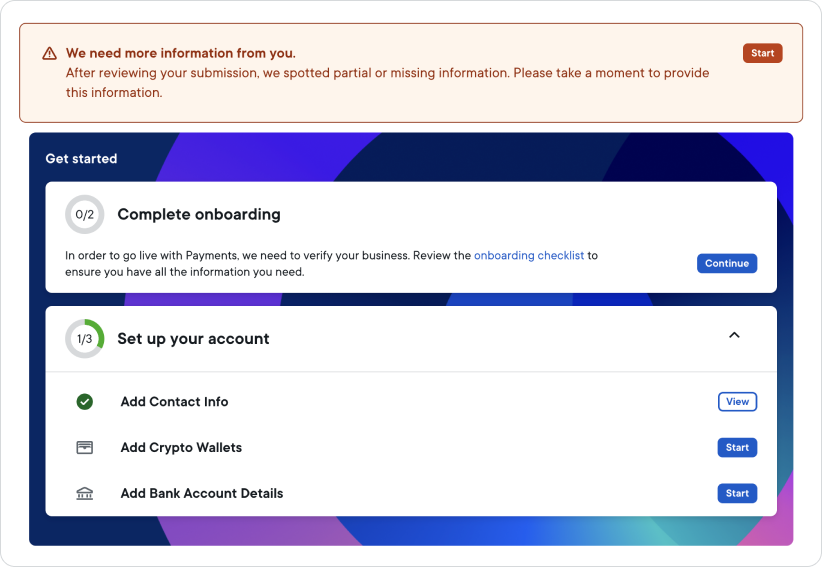
Task: View the Add Contact Info details
Action: (737, 402)
